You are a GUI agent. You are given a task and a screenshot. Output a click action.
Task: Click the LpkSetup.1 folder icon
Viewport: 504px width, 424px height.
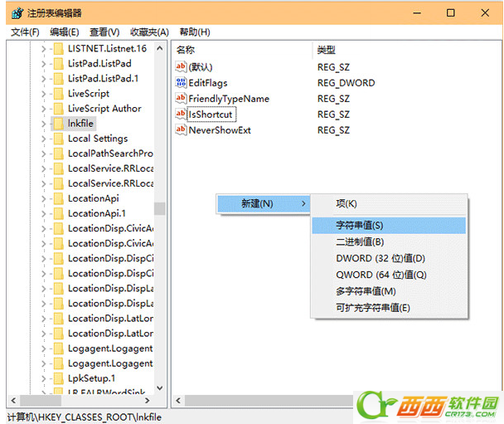point(59,378)
